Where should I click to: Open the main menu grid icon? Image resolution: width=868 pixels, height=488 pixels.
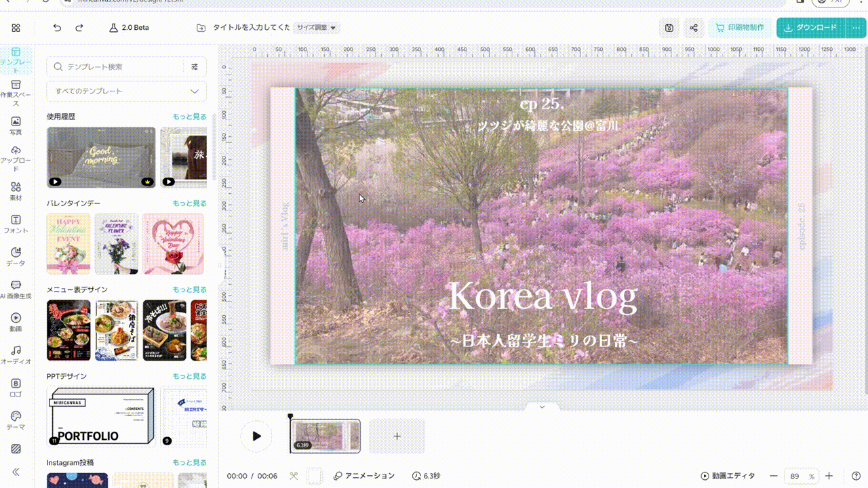point(16,28)
